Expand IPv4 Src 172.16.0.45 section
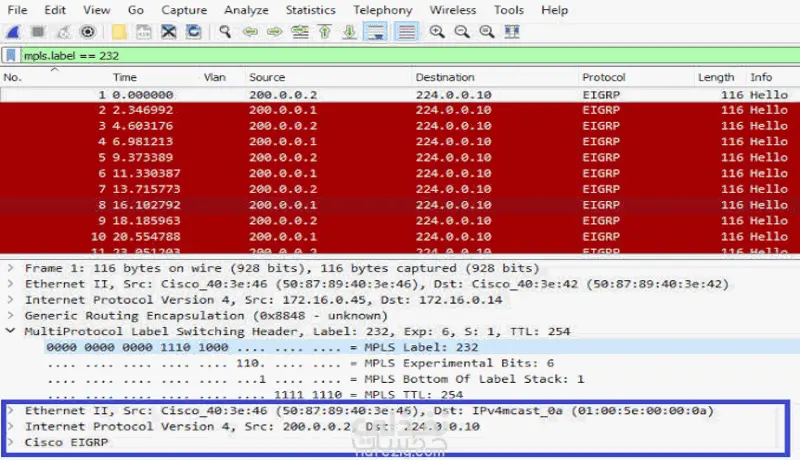800x460 pixels. 10,300
